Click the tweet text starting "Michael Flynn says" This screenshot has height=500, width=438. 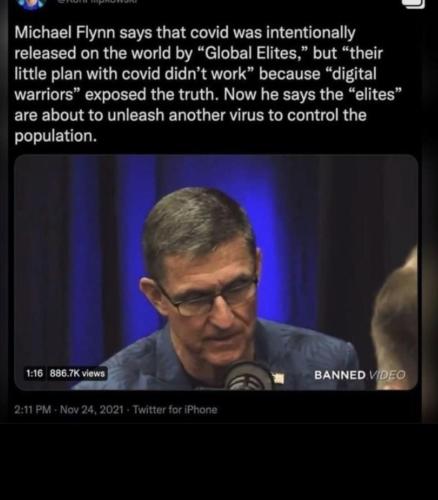(x=208, y=84)
